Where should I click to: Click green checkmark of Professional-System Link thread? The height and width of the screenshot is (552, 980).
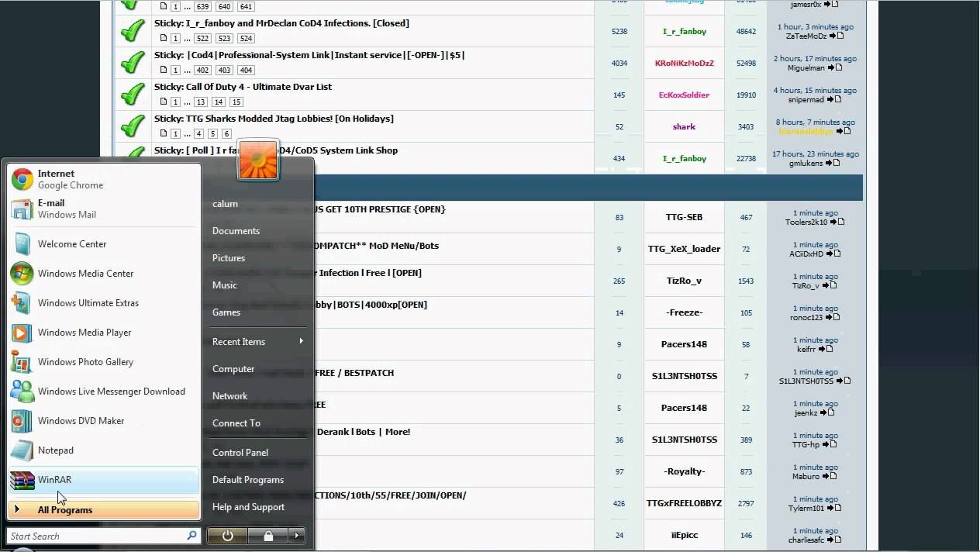coord(133,62)
